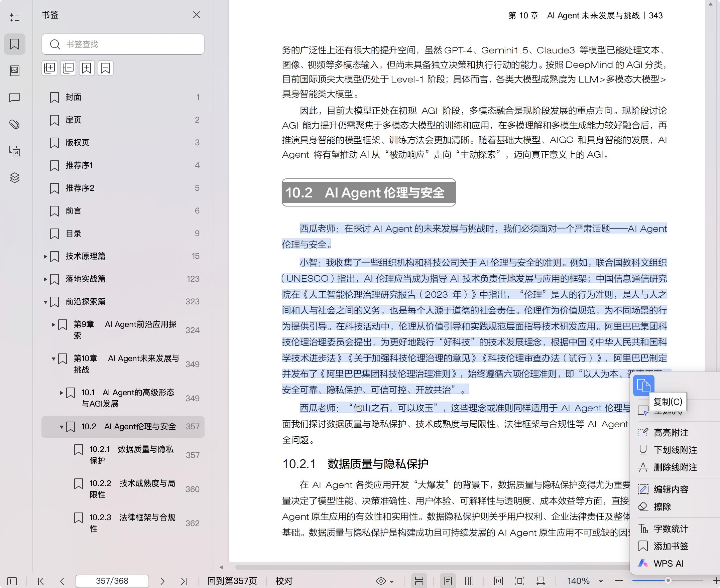The image size is (720, 588).
Task: Collapse all bookmarks icon
Action: [68, 68]
